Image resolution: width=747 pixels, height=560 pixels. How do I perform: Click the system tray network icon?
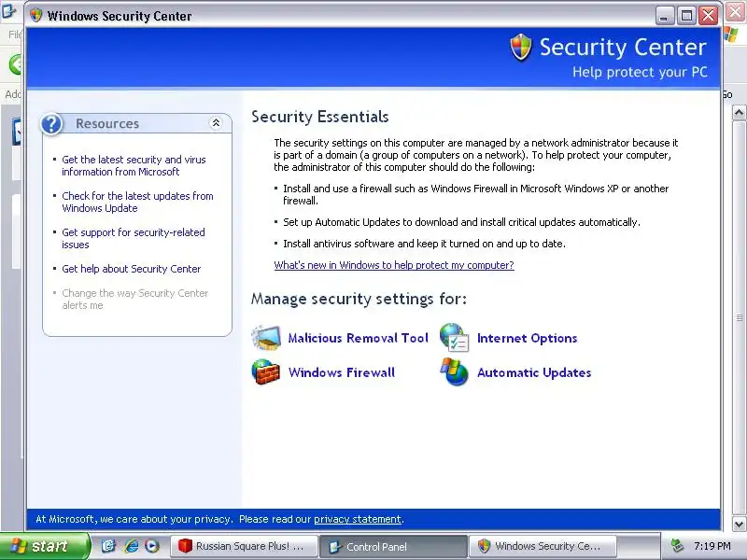click(676, 546)
